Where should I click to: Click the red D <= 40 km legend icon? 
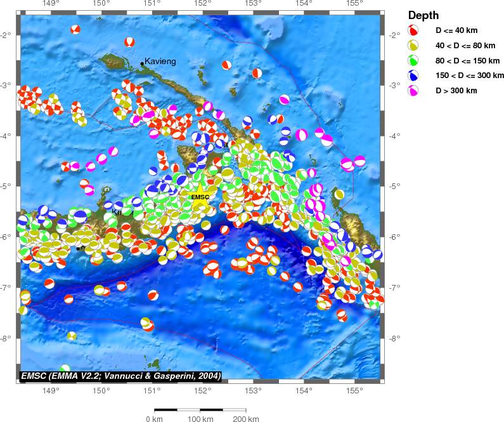pos(413,30)
